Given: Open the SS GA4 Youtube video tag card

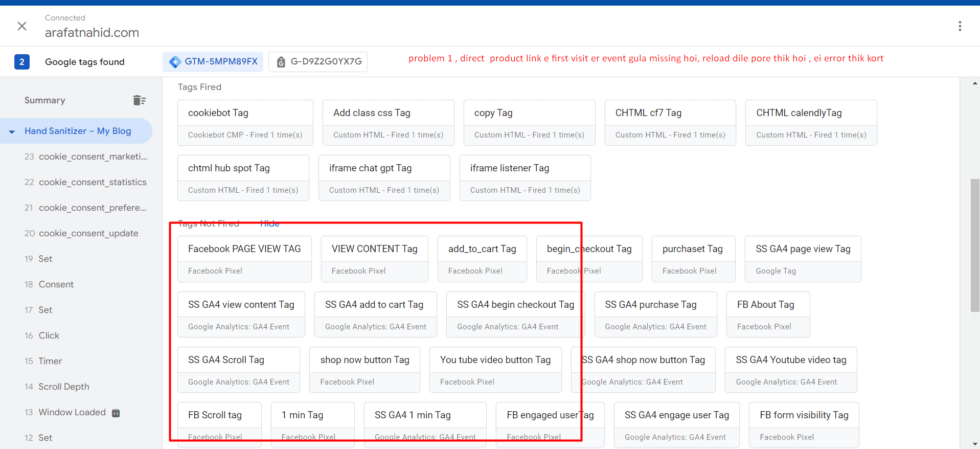Looking at the screenshot, I should 791,370.
